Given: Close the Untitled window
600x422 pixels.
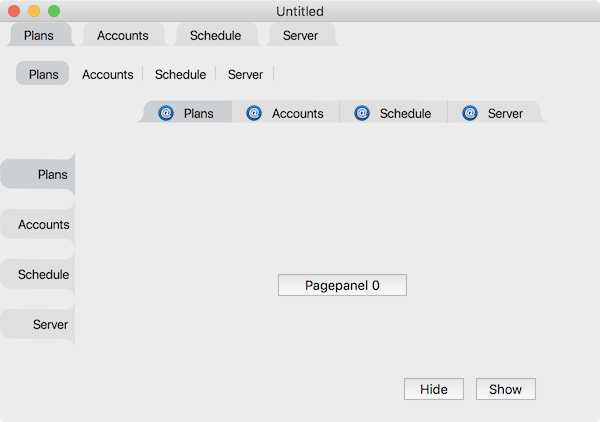Looking at the screenshot, I should (14, 11).
